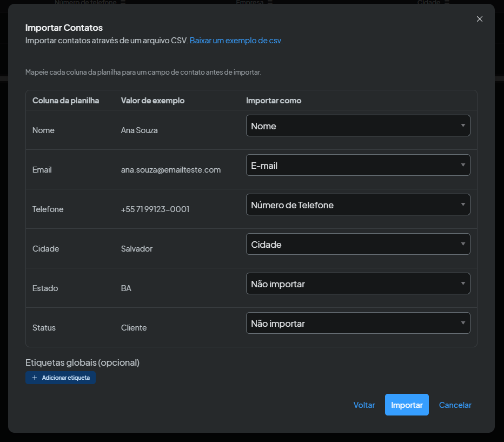Click the caret icon in Cidade dropdown
Screen dimensions: 504x442
(x=463, y=244)
